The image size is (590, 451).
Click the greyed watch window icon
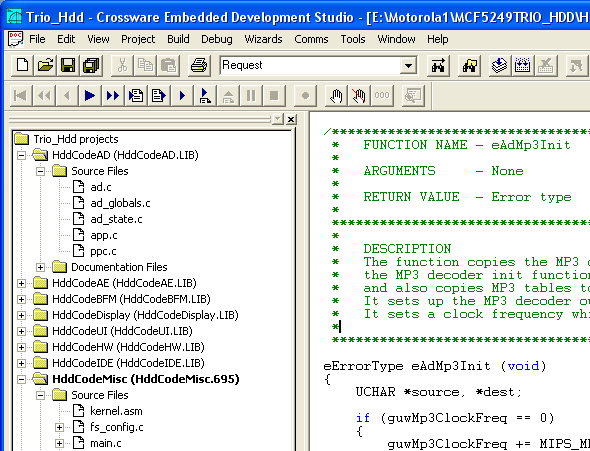click(x=413, y=96)
